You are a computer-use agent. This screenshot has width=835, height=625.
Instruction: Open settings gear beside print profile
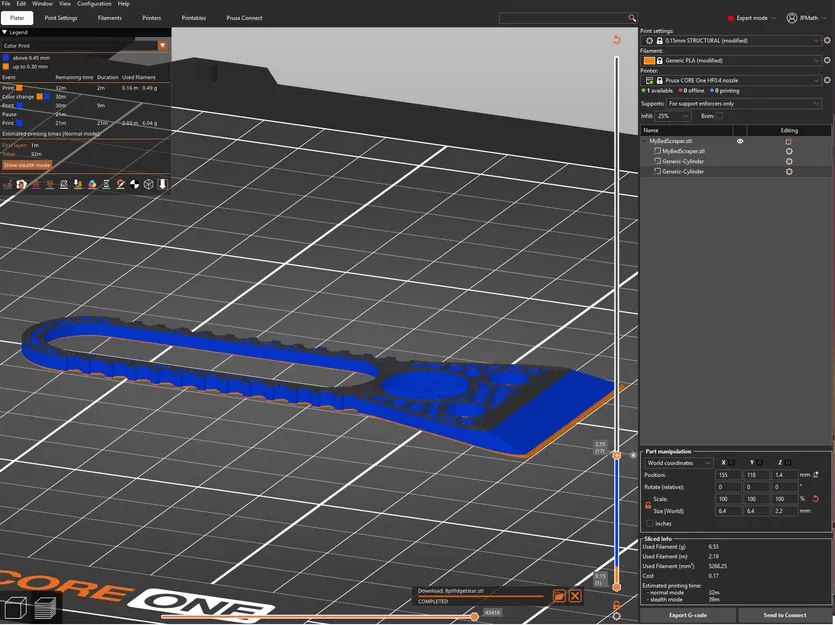coord(827,40)
